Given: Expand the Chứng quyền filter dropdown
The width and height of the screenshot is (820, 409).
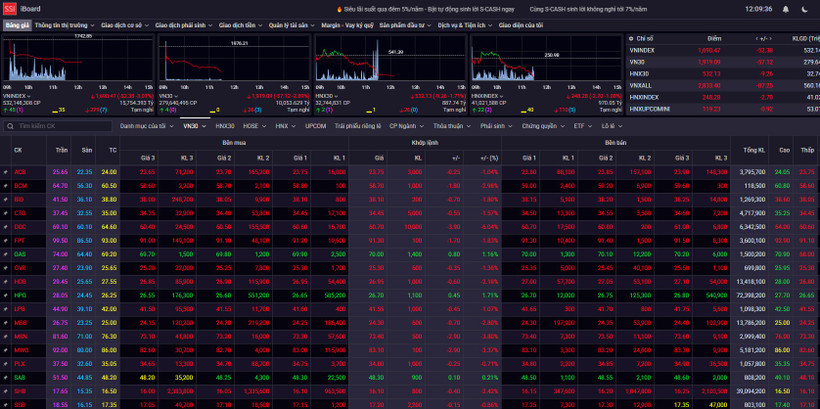Looking at the screenshot, I should 542,127.
